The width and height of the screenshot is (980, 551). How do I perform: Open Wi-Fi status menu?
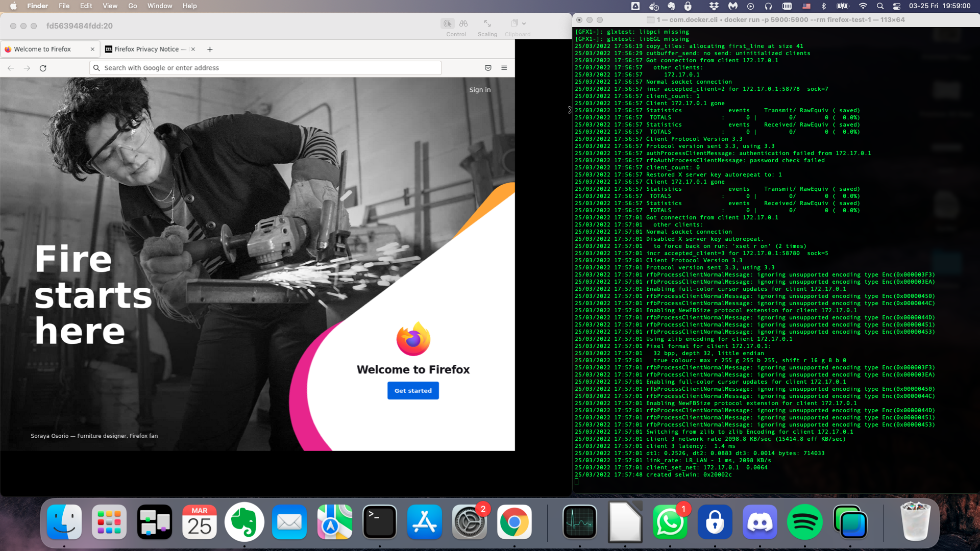[x=863, y=6]
